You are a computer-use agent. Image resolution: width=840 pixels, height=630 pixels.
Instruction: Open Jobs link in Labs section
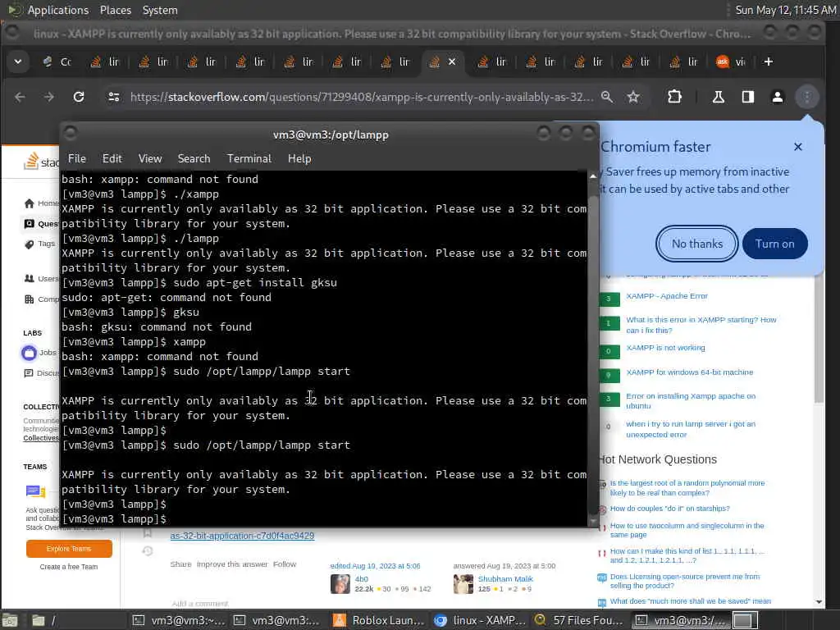(40, 353)
